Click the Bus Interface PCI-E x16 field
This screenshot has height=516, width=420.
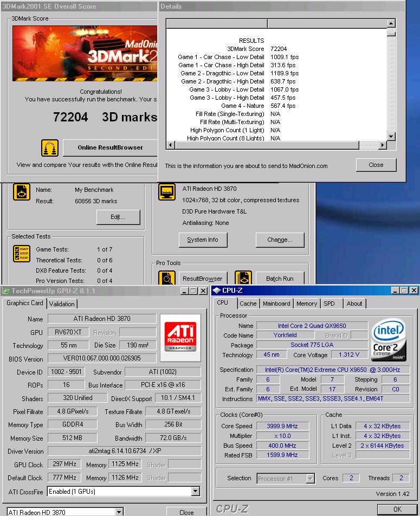(x=163, y=385)
